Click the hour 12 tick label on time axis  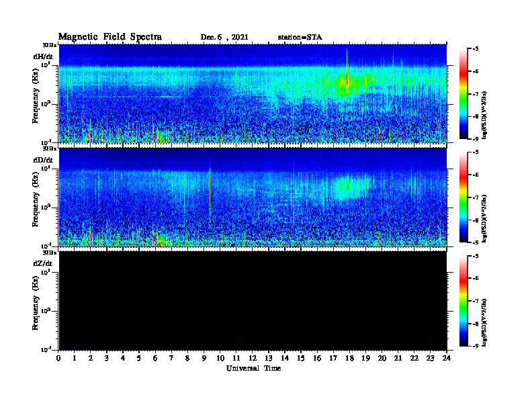coord(253,358)
